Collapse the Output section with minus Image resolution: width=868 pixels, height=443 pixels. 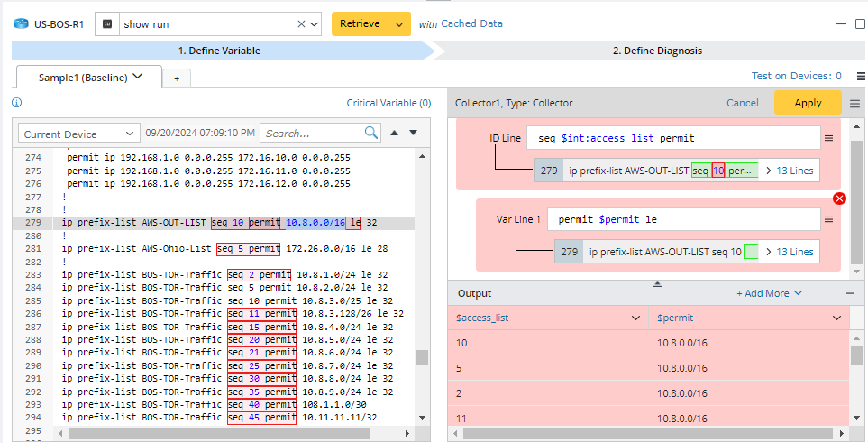click(x=849, y=293)
